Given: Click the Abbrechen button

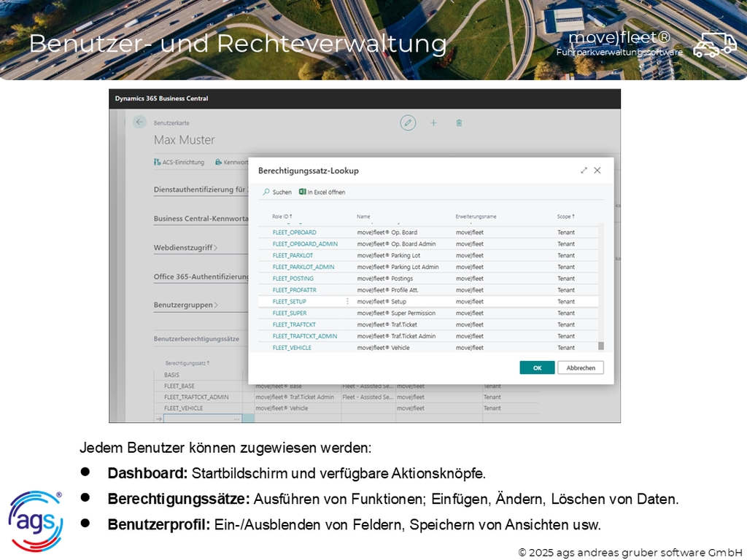Looking at the screenshot, I should [x=581, y=367].
